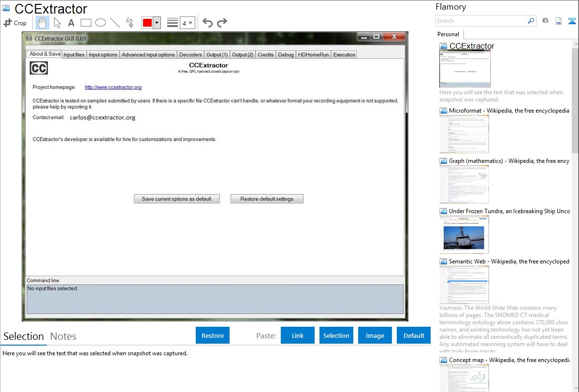
Task: Click the document page icon in Flamory header
Action: coord(559,21)
